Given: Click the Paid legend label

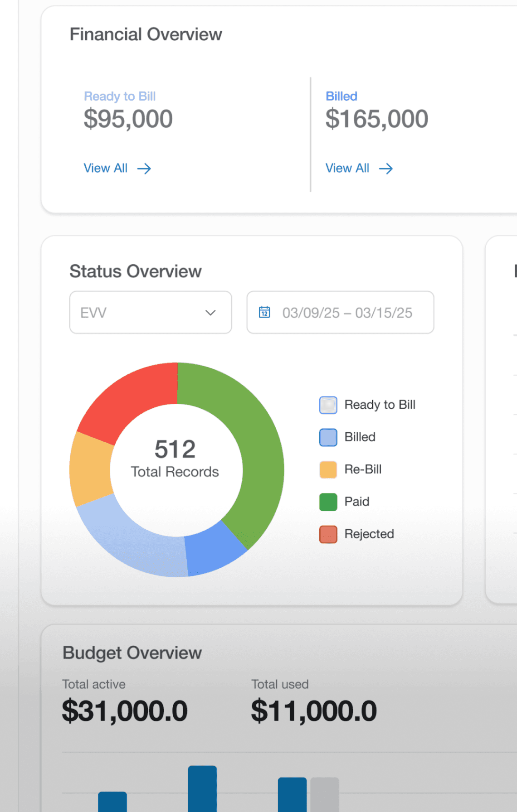Looking at the screenshot, I should point(357,502).
